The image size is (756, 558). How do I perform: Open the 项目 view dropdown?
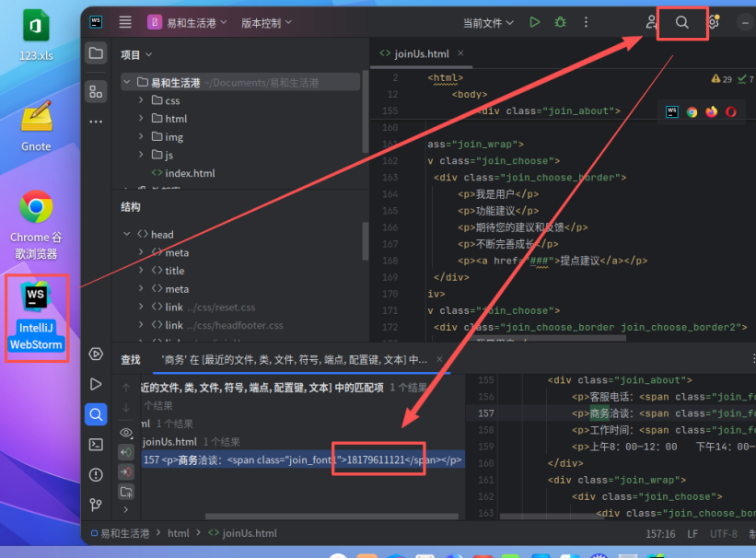click(x=136, y=54)
